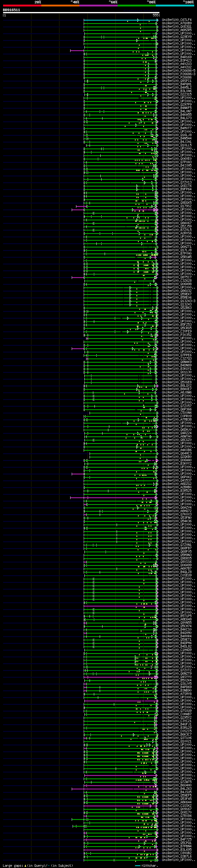Select the UniRef100_C3YFE9 entry

[x=177, y=332]
